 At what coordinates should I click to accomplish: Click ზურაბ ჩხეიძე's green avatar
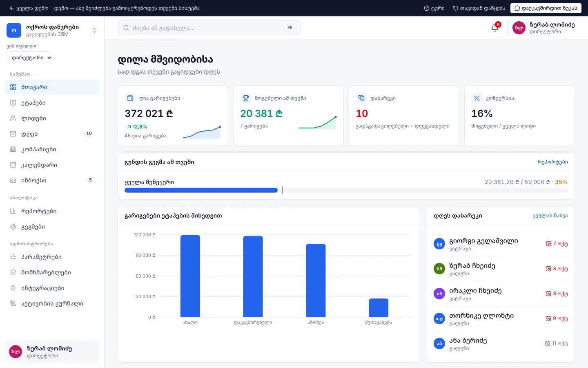(439, 269)
